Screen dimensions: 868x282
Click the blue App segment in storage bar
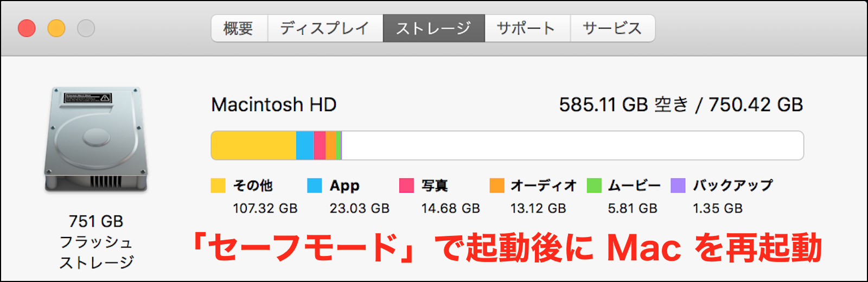pyautogui.click(x=305, y=145)
